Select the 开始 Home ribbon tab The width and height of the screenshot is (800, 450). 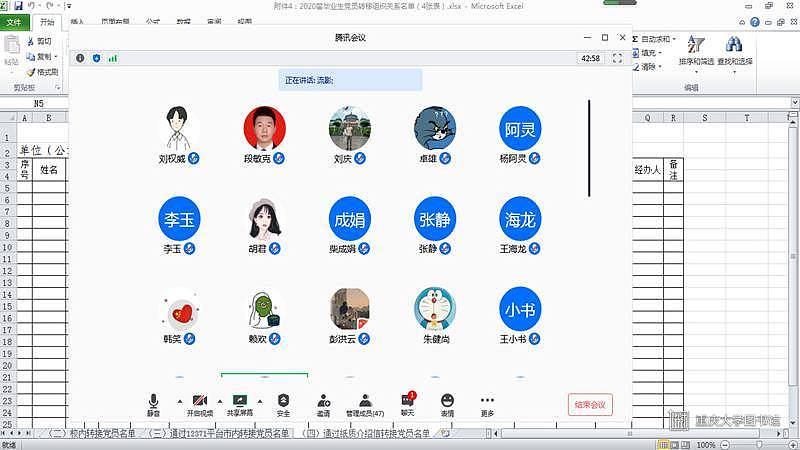coord(47,22)
